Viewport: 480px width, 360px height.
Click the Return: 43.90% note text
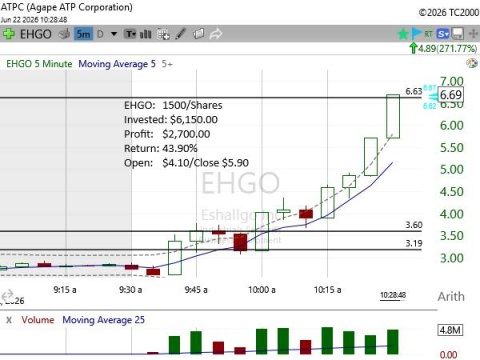161,148
